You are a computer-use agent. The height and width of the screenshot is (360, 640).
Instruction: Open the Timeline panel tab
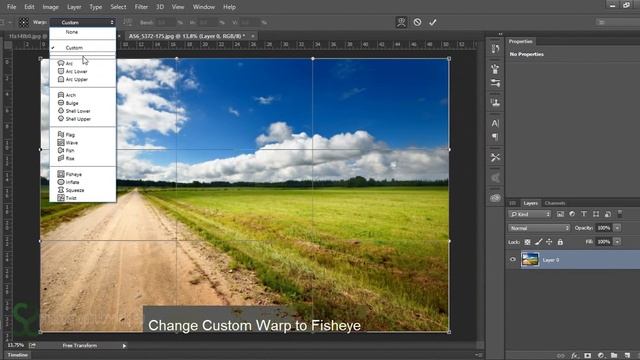click(18, 355)
